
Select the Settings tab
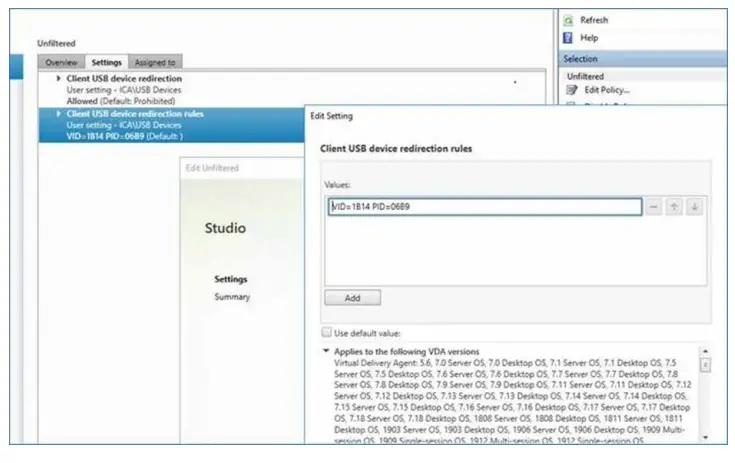click(106, 62)
